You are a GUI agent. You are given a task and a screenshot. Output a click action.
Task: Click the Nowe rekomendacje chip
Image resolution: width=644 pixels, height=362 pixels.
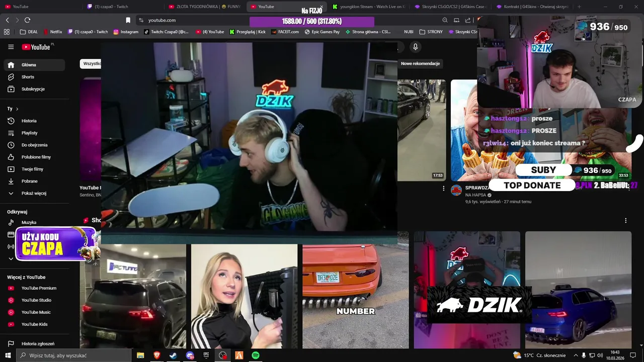click(x=420, y=64)
